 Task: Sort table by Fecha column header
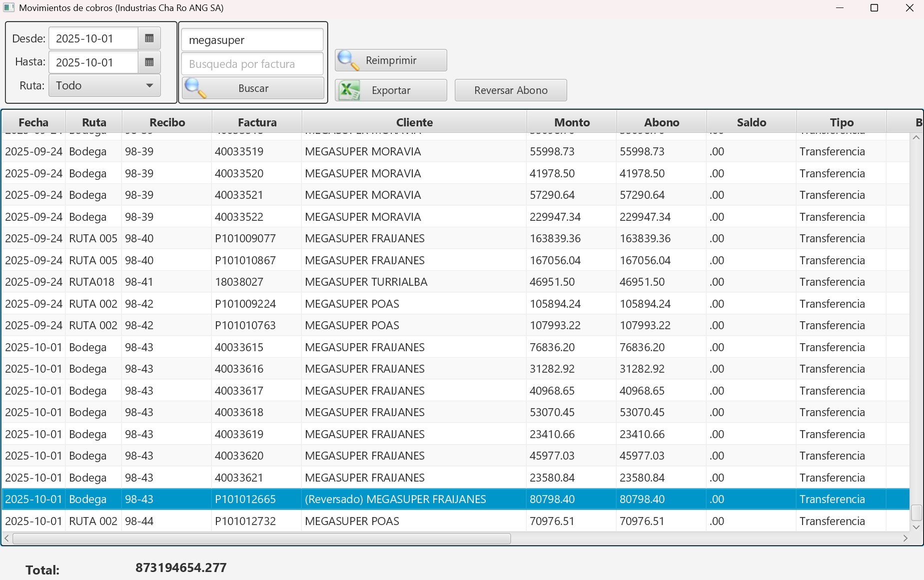[x=33, y=122]
